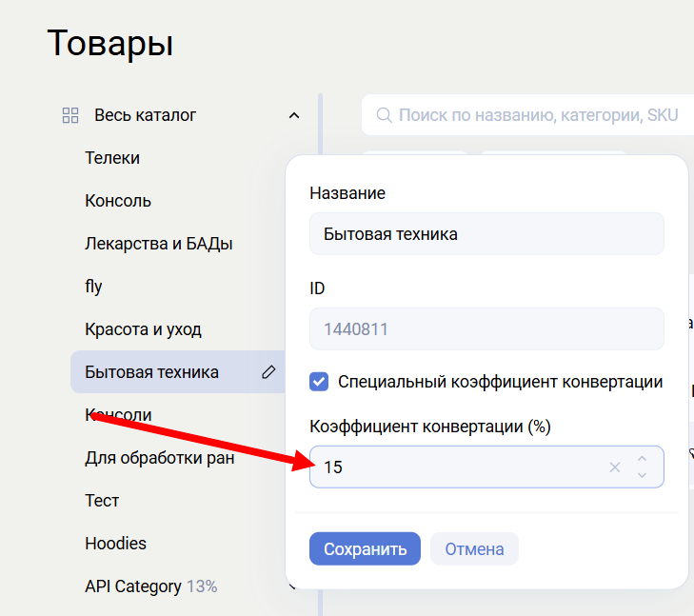Save changes with Сохранить button
Screen dimensions: 694x616
(x=365, y=549)
